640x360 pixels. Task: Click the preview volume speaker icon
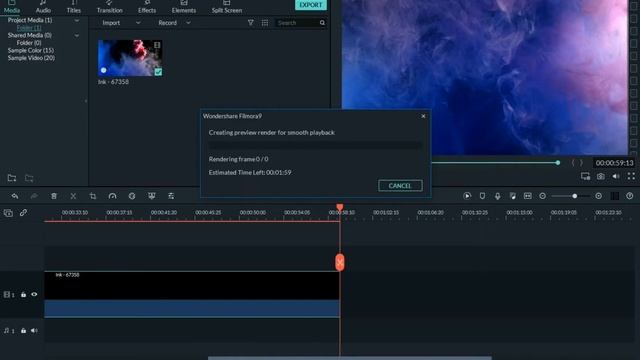tap(616, 176)
